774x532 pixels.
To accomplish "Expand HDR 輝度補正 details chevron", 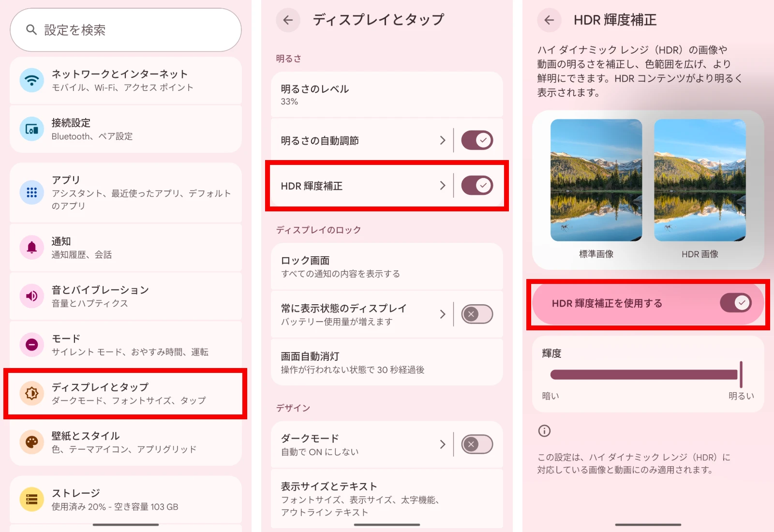I will [x=442, y=186].
